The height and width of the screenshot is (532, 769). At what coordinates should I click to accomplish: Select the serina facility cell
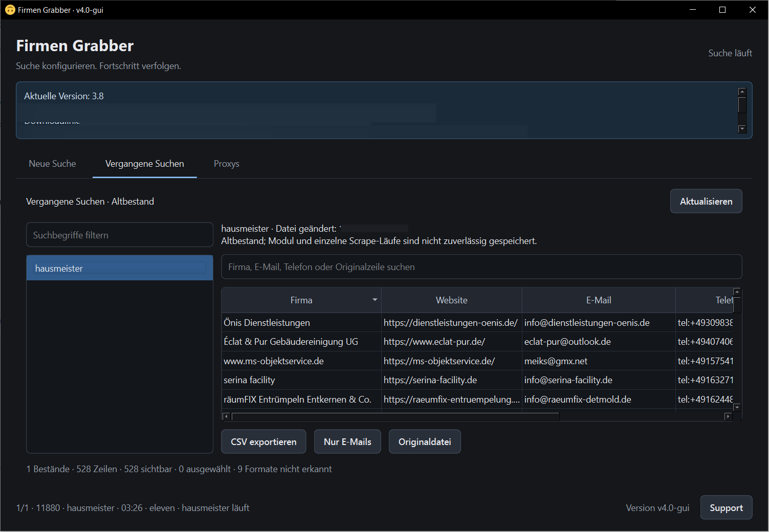pyautogui.click(x=301, y=380)
